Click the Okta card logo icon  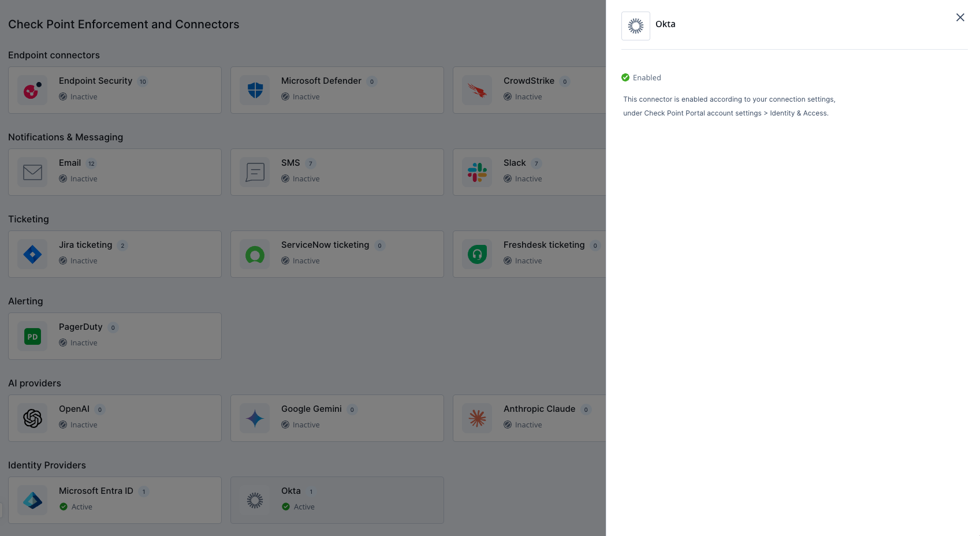click(255, 500)
